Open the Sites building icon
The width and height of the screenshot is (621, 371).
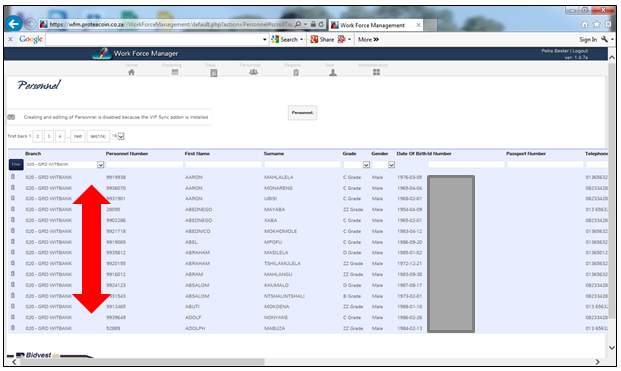pyautogui.click(x=214, y=73)
